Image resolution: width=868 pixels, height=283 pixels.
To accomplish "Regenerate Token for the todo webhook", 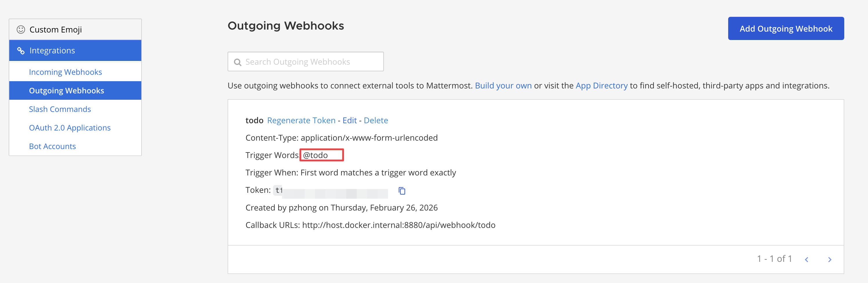I will (301, 120).
